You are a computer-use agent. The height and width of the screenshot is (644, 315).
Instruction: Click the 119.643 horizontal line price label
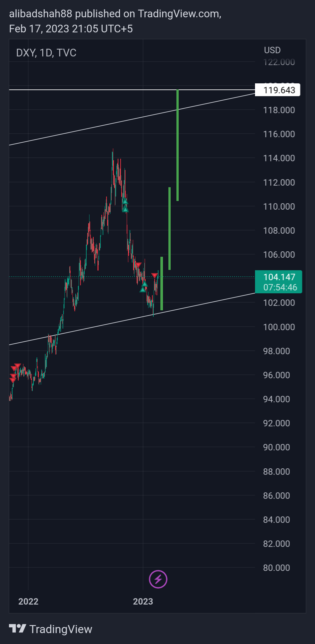[277, 90]
